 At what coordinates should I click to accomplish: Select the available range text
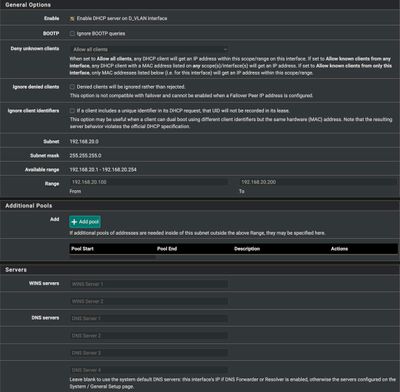click(103, 170)
